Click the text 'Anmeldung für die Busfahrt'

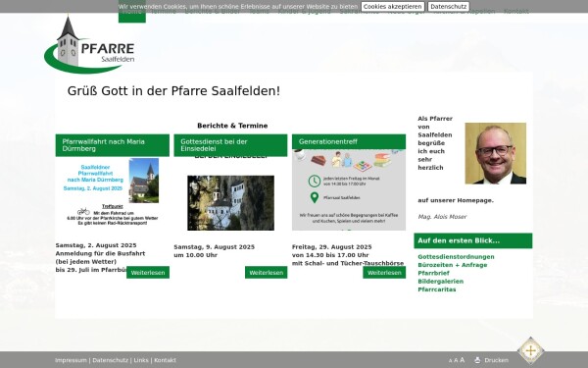click(x=100, y=253)
